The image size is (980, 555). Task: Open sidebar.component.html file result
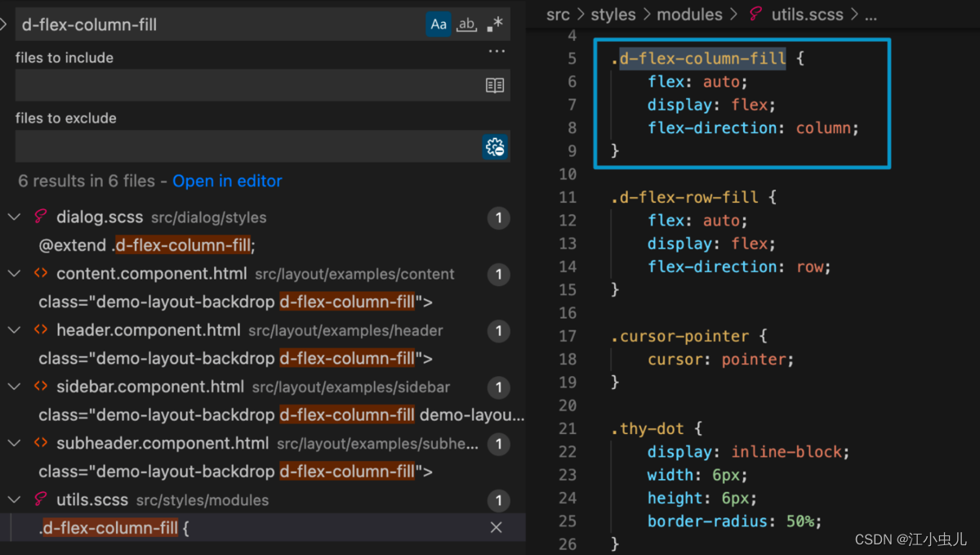point(150,387)
